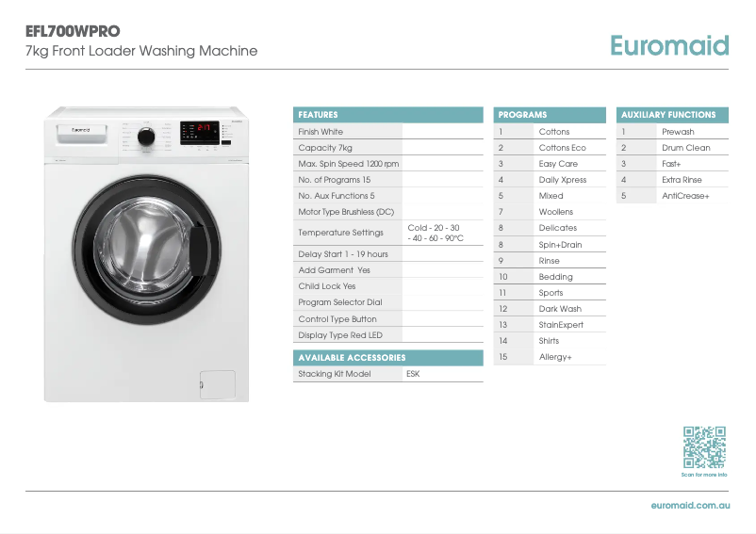Image resolution: width=756 pixels, height=534 pixels.
Task: Click the program selector dial on the washer
Action: (x=146, y=137)
